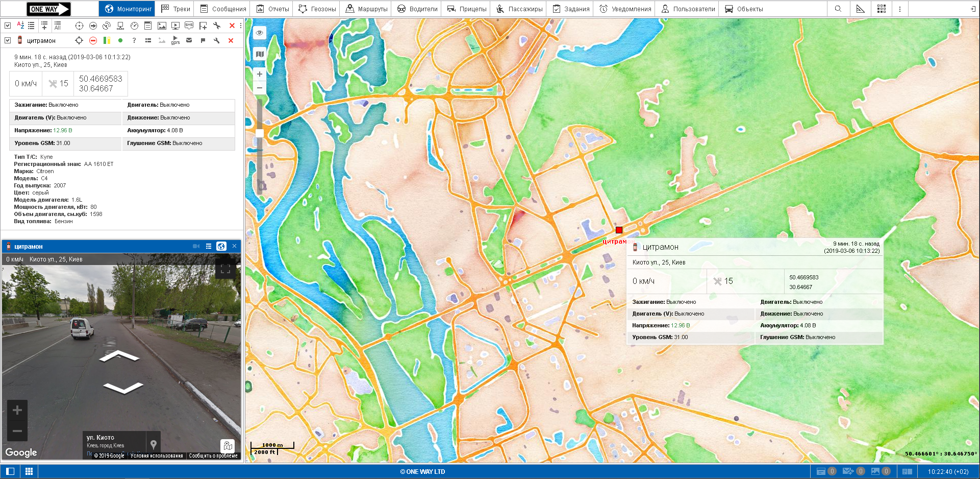Click the list view icon in the header toolbar
This screenshot has height=479, width=980.
point(31,26)
